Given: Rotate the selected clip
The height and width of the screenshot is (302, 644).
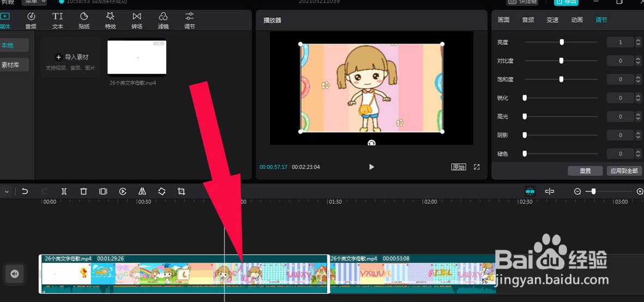Looking at the screenshot, I should tap(162, 191).
